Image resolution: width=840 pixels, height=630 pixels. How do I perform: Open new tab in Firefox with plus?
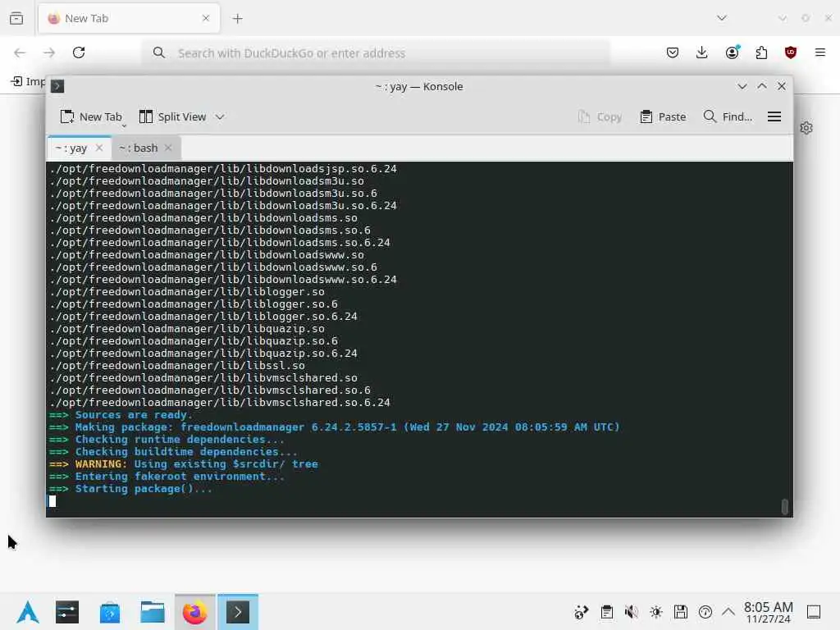pos(237,19)
